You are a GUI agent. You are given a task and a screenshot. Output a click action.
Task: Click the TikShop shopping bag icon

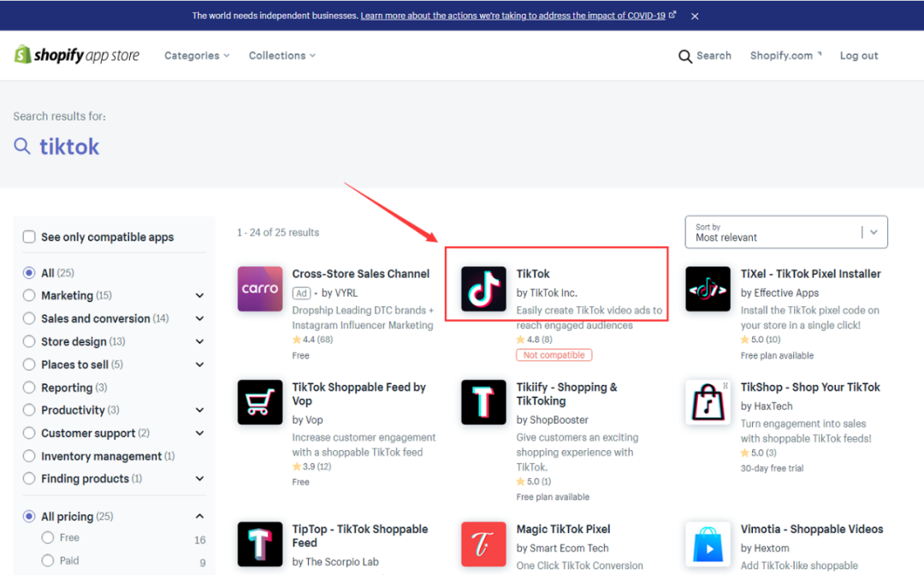[x=708, y=402]
